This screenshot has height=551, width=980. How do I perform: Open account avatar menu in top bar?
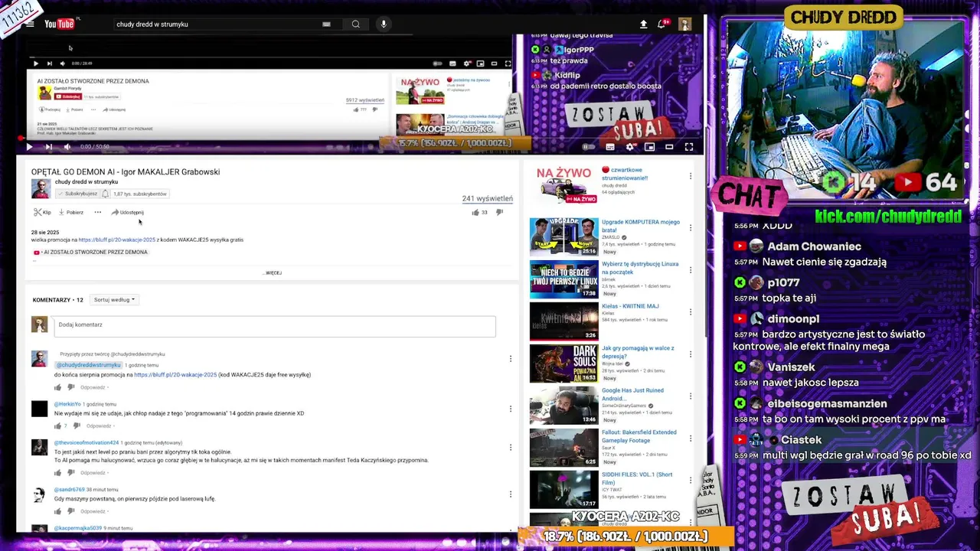685,24
